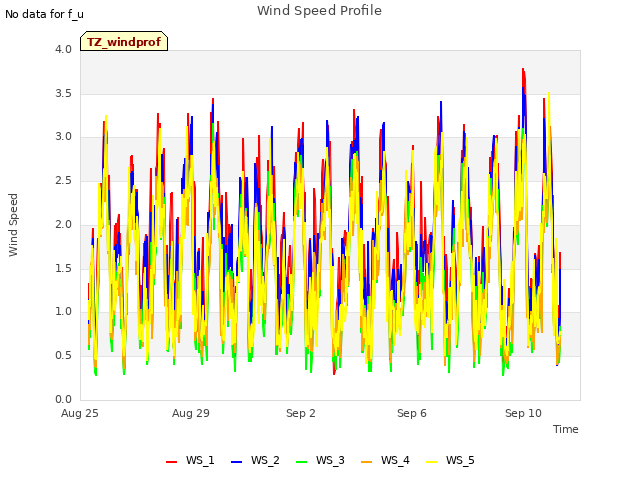Click the Aug 29 x-axis tick label
640x480 pixels.
point(191,413)
